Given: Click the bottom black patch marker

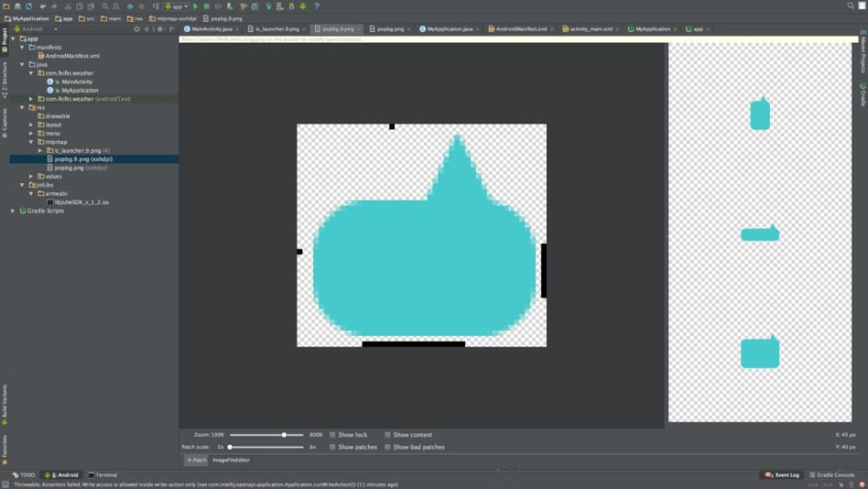Looking at the screenshot, I should 413,344.
